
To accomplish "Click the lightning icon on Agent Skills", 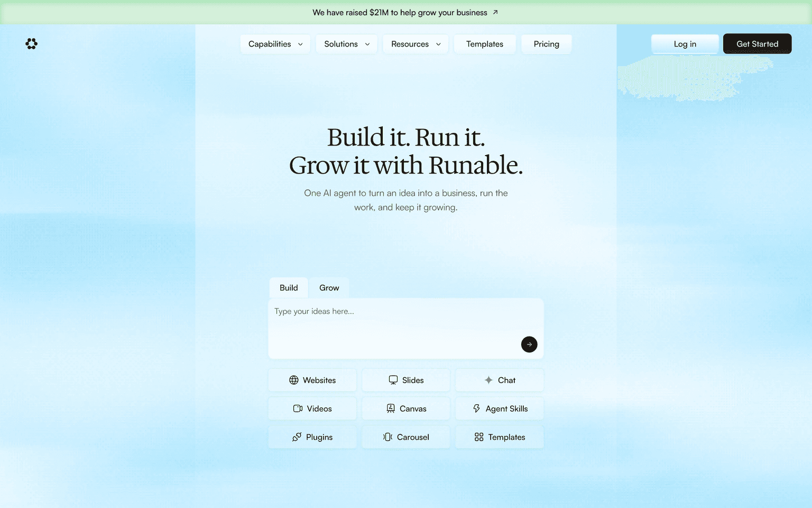I will pyautogui.click(x=477, y=409).
